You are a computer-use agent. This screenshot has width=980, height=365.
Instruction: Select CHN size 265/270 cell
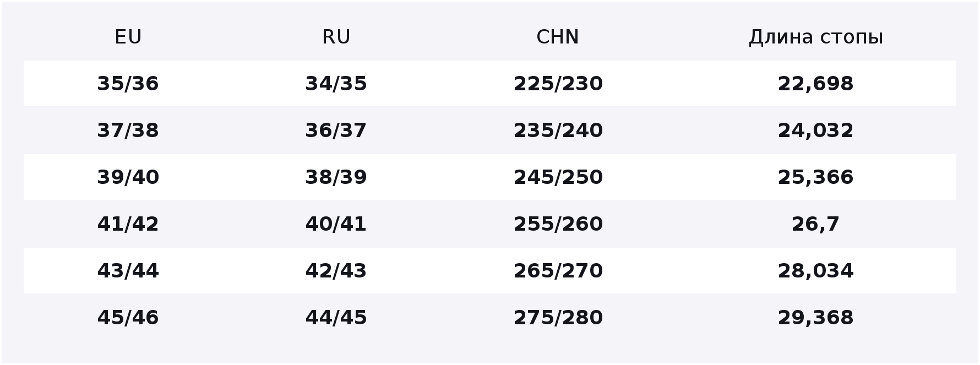pyautogui.click(x=558, y=271)
